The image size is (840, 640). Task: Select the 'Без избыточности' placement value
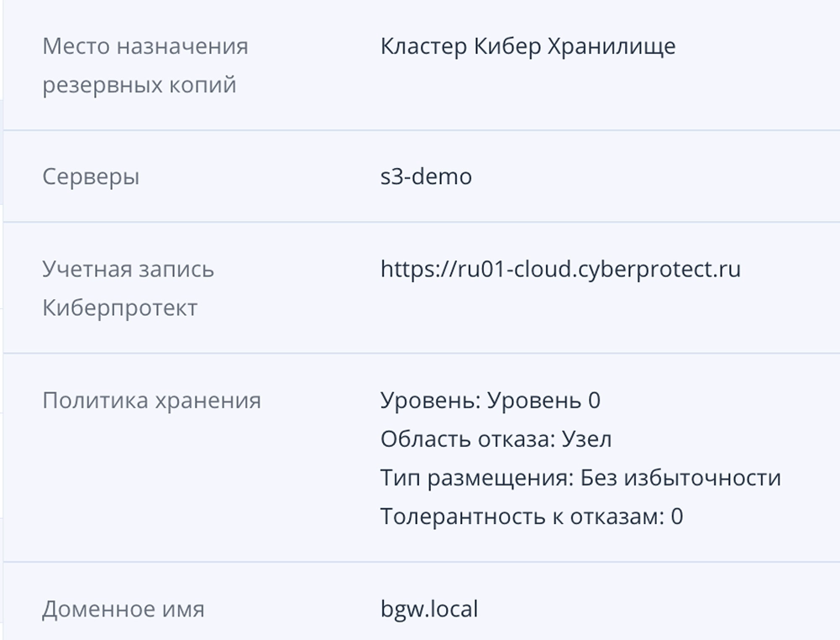click(x=680, y=478)
